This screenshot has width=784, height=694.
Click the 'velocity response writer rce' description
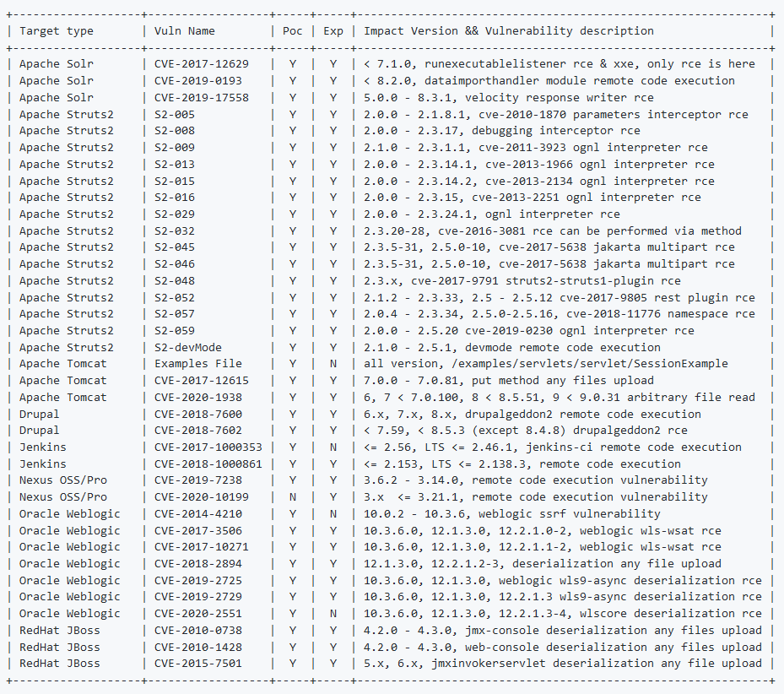click(x=559, y=98)
